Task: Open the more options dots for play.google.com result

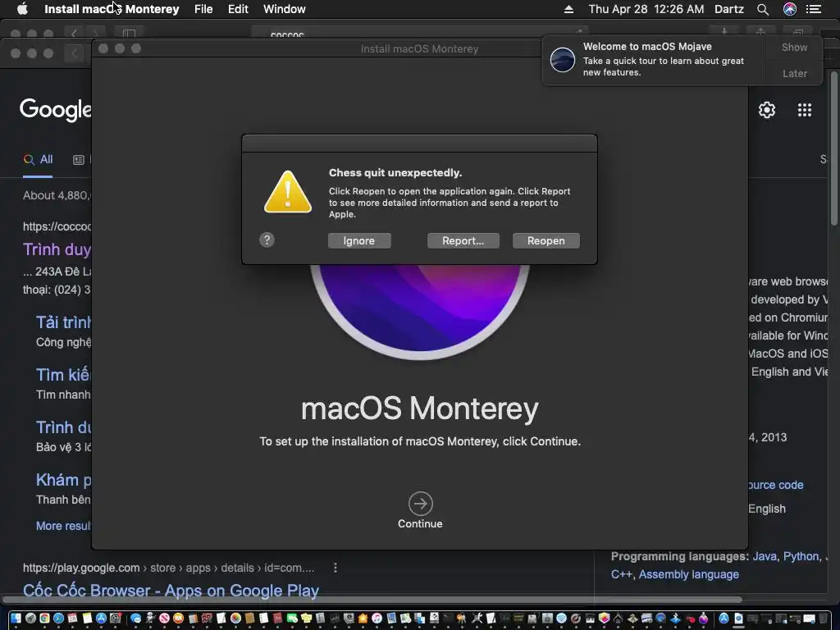Action: coord(336,568)
